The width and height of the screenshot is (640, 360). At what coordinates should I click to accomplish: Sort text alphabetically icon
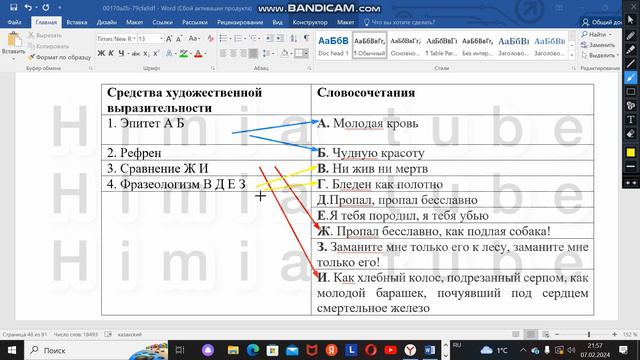293,39
